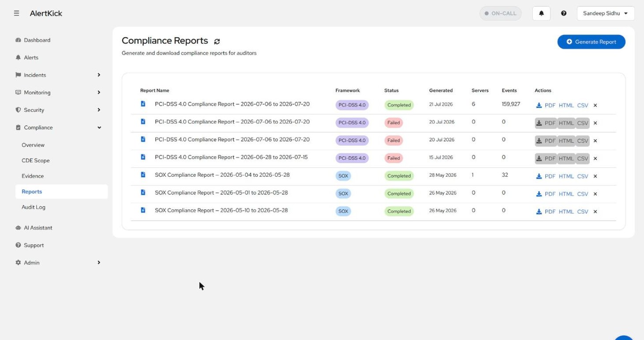Click report name ending 2026-06-28 to 2026-07-15
644x340 pixels.
pyautogui.click(x=231, y=157)
